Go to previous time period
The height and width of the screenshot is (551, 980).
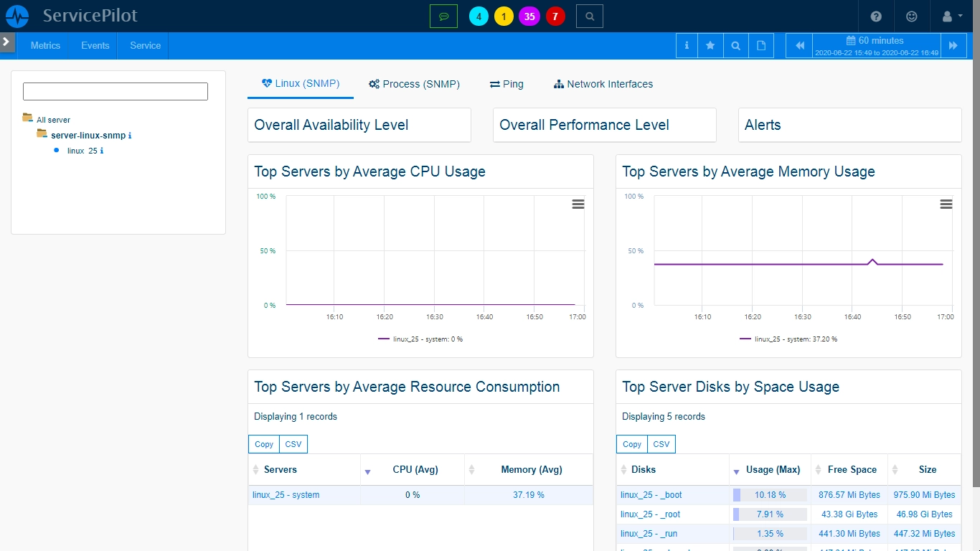tap(799, 45)
